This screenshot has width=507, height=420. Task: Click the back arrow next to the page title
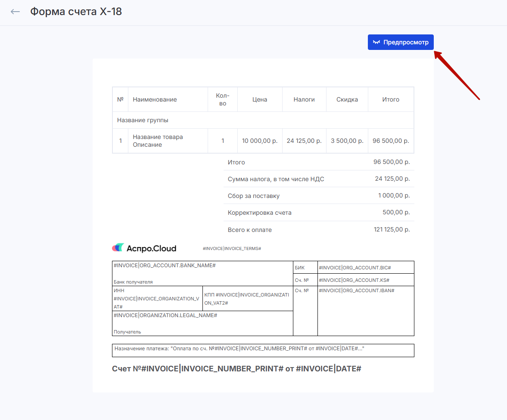[16, 12]
